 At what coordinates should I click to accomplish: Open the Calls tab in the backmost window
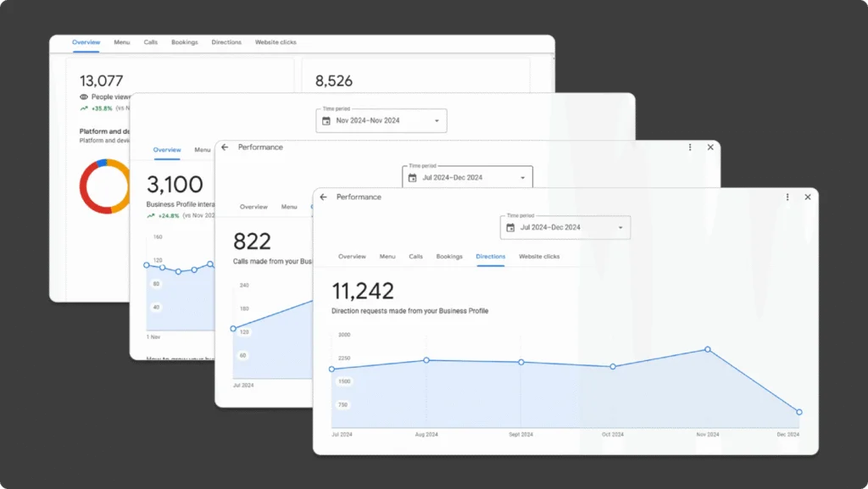pos(150,42)
